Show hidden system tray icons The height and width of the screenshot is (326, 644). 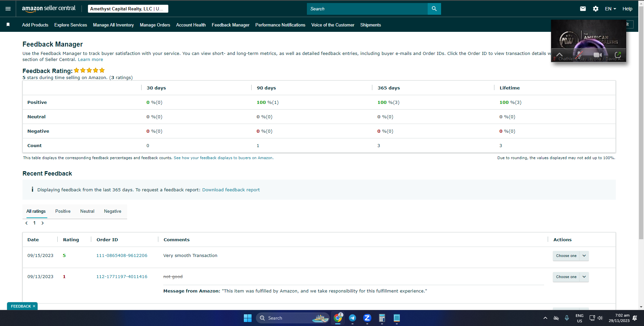click(x=545, y=318)
